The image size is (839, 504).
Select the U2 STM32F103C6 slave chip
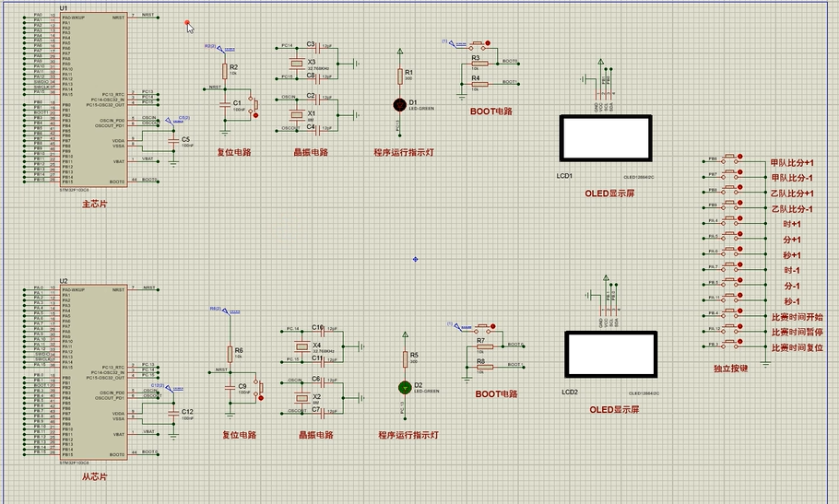[x=94, y=372]
